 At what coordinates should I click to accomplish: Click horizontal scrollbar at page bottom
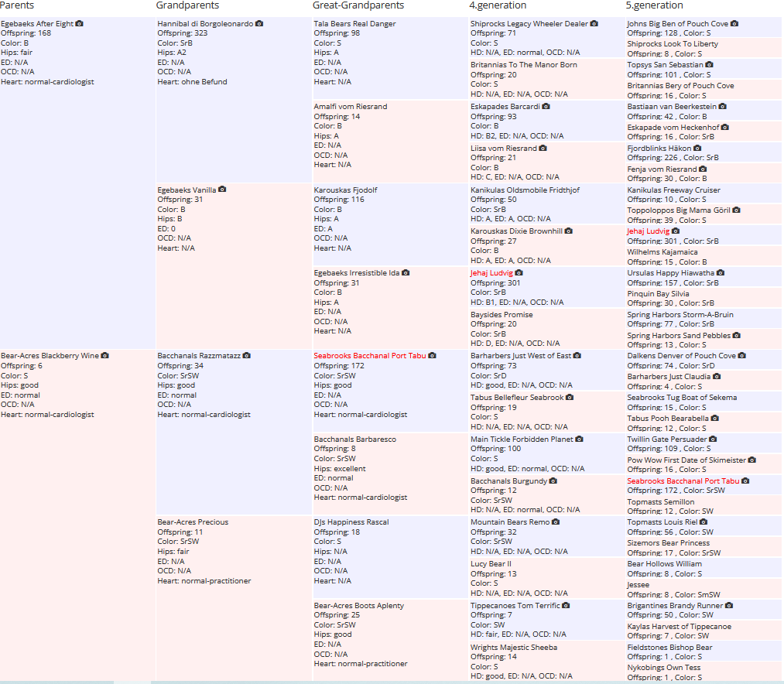[392, 682]
